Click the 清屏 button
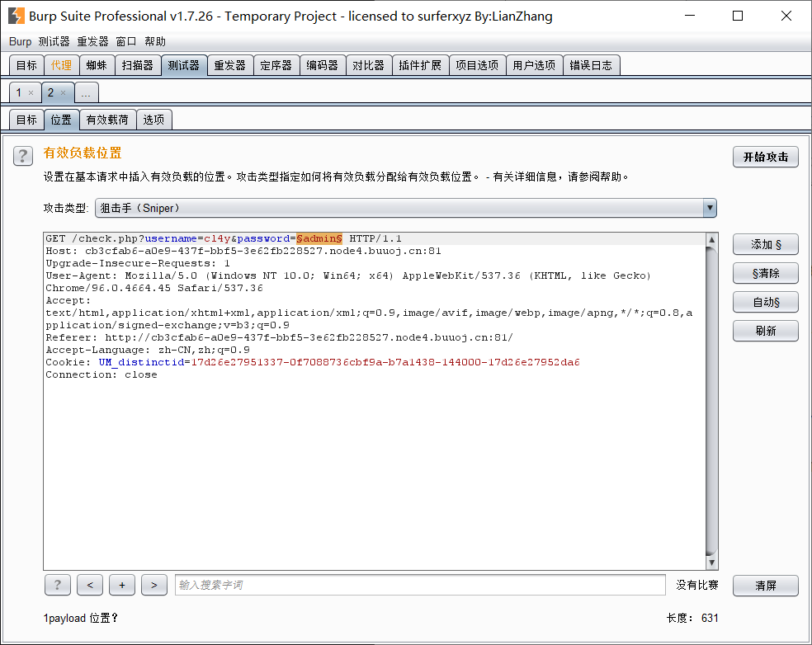Viewport: 812px width, 645px height. [x=766, y=586]
